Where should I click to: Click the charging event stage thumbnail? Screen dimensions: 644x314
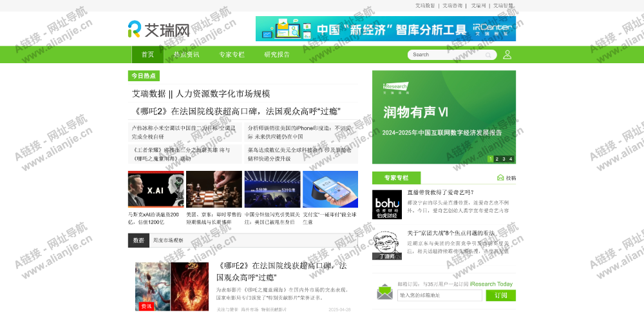(272, 189)
